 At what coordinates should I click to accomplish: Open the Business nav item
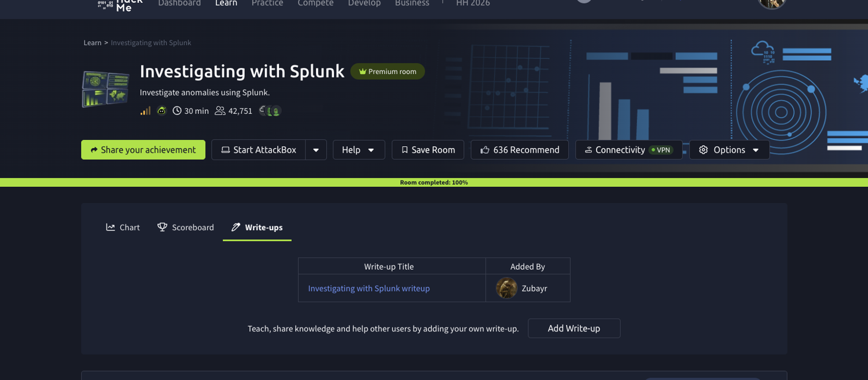tap(412, 3)
